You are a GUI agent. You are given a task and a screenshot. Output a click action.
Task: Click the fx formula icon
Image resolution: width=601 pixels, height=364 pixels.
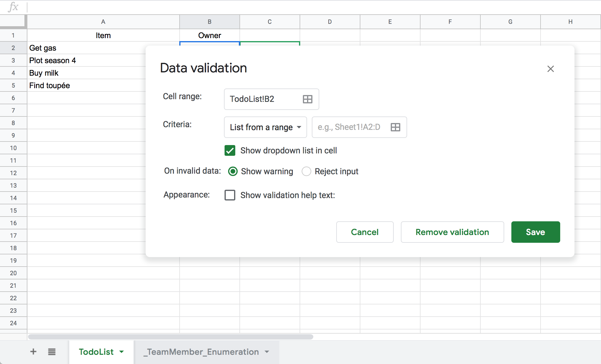13,7
